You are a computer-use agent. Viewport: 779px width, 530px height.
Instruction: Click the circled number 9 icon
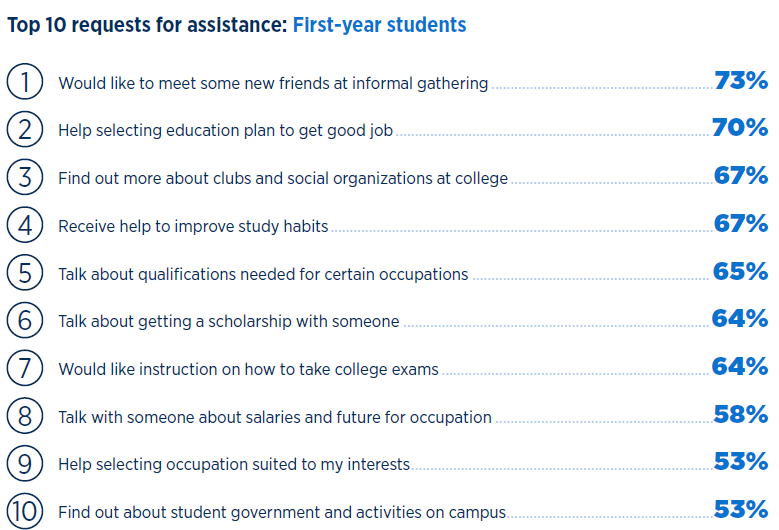pos(24,463)
